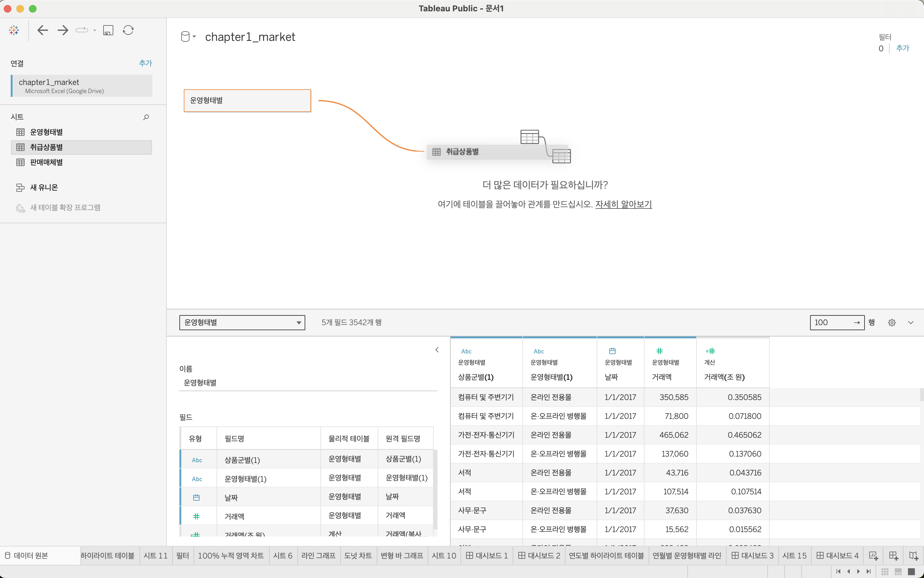Click the back arrow in toolbar
Screen dimensions: 924x578
(x=42, y=30)
